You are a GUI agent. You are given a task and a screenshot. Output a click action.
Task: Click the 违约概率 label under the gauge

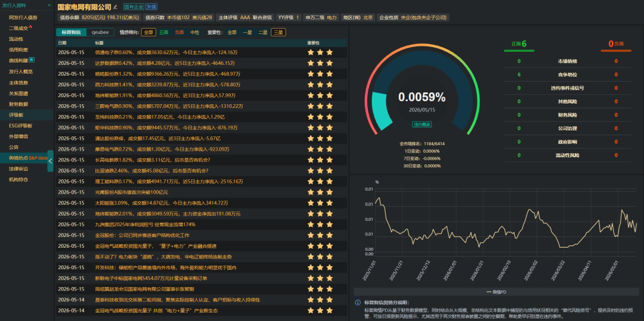(x=422, y=124)
